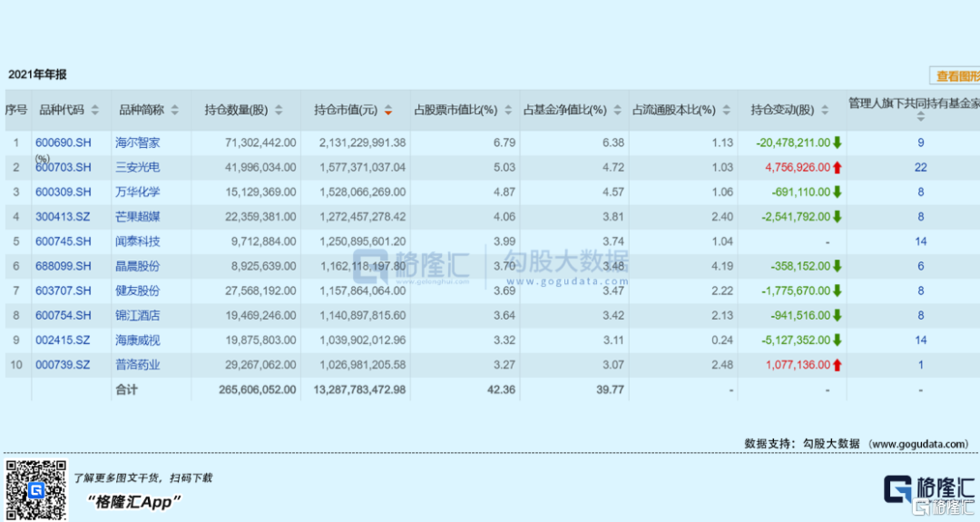Open the 普洛药业 stock name link
This screenshot has height=522, width=980.
138,365
